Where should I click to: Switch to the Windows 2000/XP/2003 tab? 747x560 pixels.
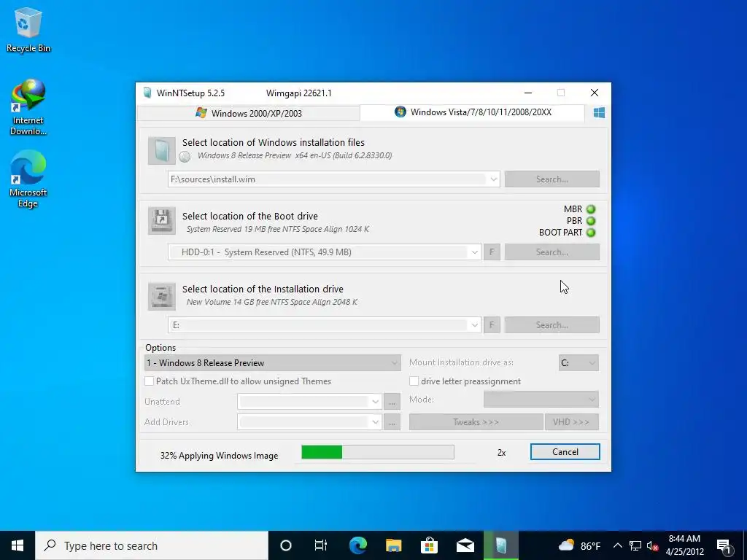tap(249, 113)
